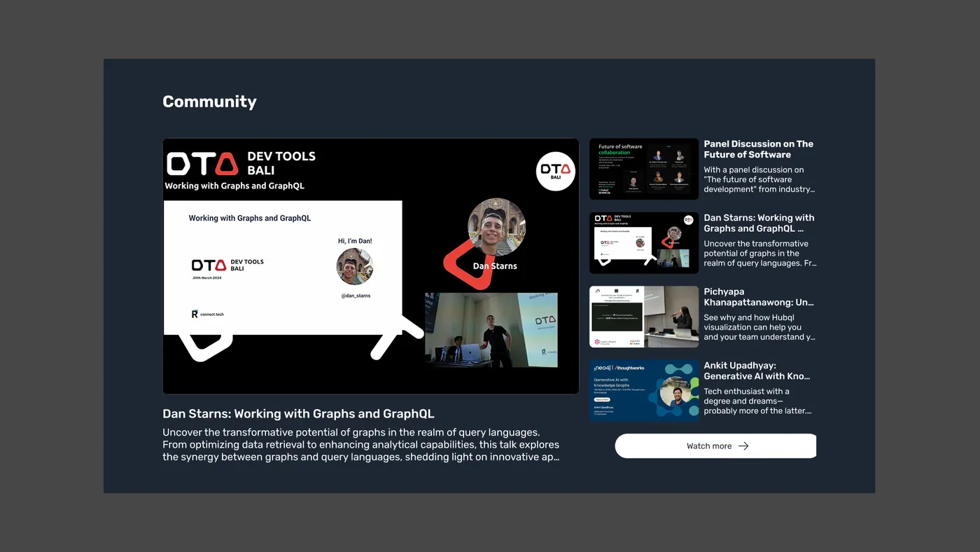Open the Panel Discussion video thumbnail
This screenshot has width=980, height=552.
pyautogui.click(x=644, y=169)
